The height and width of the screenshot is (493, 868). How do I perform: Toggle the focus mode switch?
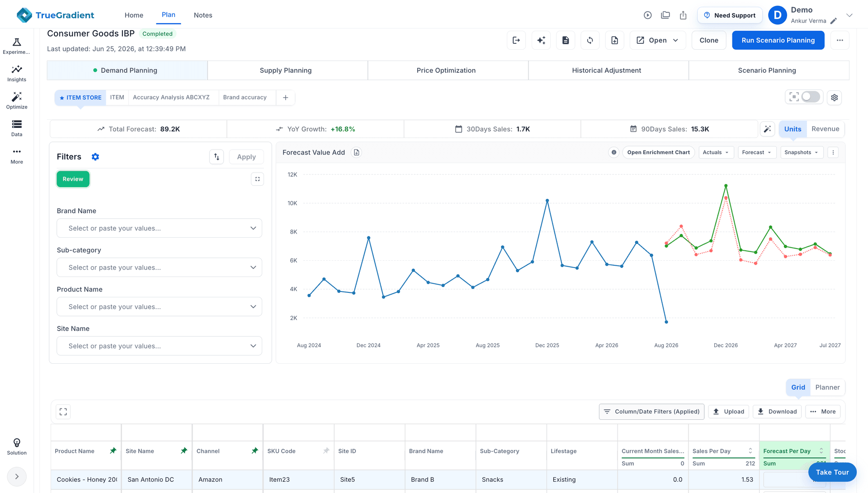coord(811,97)
